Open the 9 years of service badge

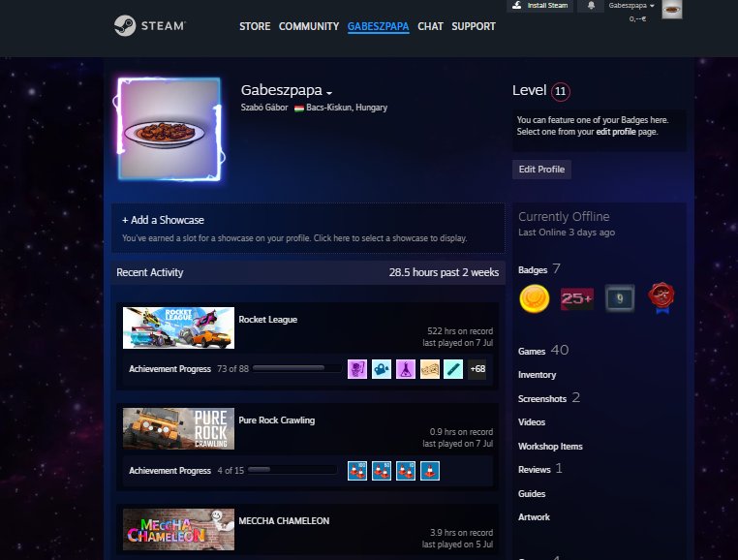tap(620, 298)
